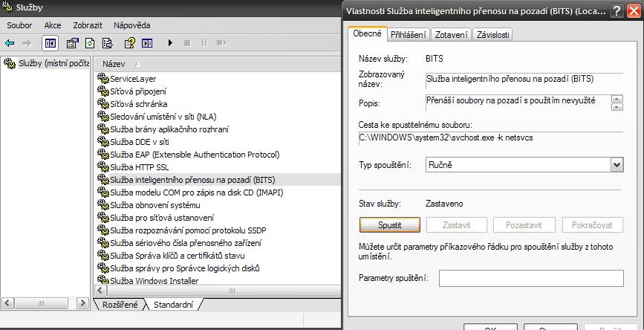Click the gear icon next to Síťová připojení
Image resolution: width=644 pixels, height=330 pixels.
click(x=103, y=91)
